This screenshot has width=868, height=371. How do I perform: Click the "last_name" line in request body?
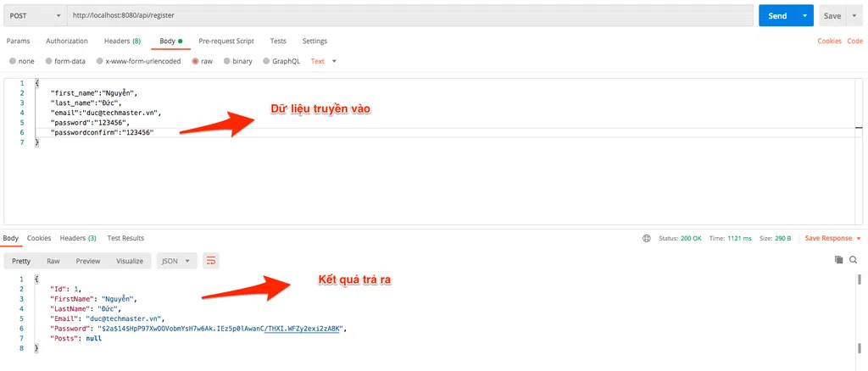point(86,102)
